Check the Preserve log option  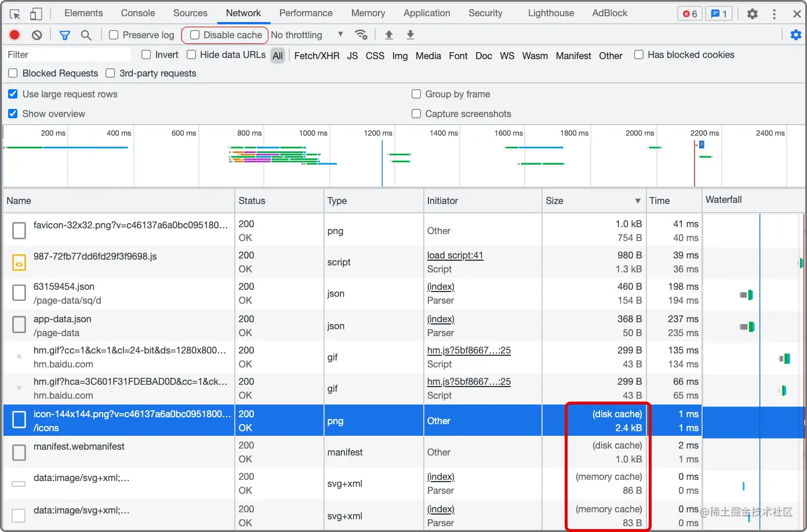114,35
